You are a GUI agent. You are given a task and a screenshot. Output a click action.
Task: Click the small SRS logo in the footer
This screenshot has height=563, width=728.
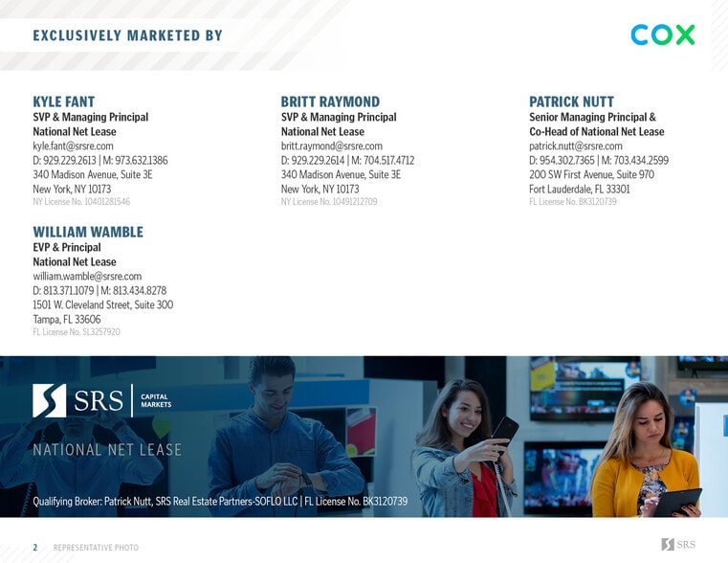click(x=678, y=545)
